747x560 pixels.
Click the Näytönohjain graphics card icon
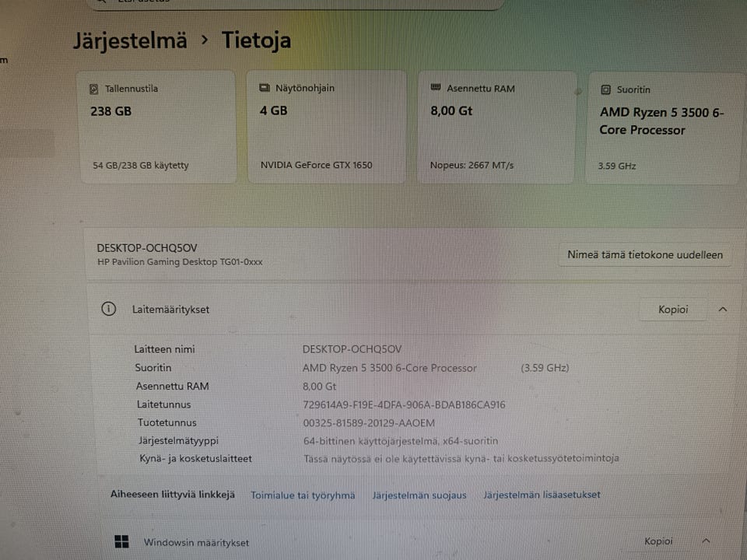tap(265, 88)
